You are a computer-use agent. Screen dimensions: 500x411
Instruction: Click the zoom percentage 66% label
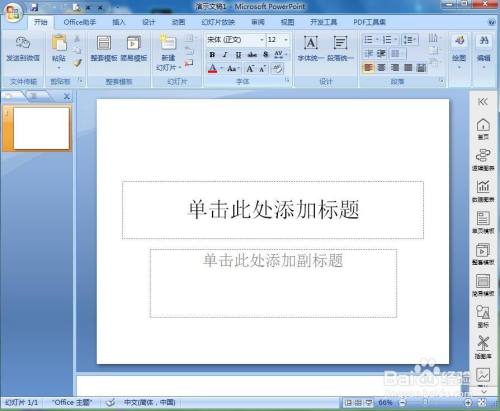pos(385,403)
